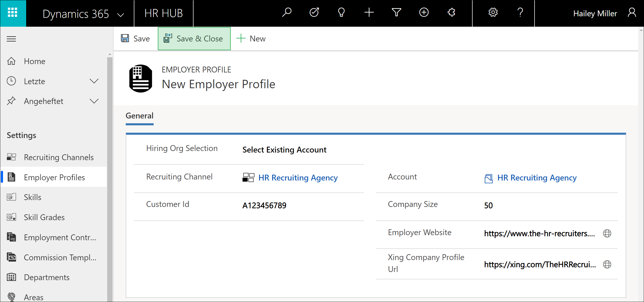Click Save & Close button
Screen dimensions: 644x302
tap(194, 39)
